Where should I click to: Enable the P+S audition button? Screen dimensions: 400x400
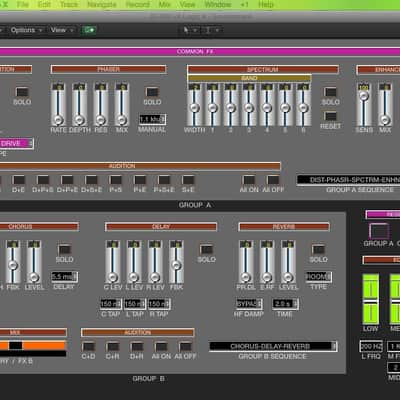pos(116,180)
